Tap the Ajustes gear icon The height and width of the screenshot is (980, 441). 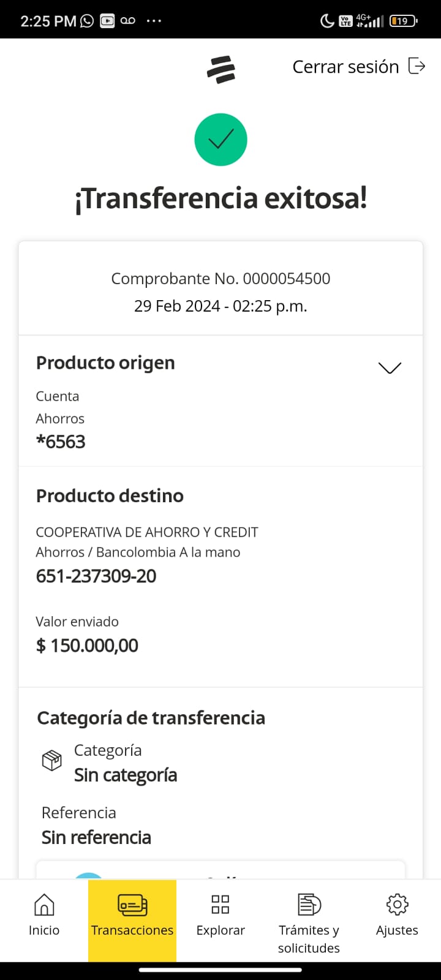click(397, 904)
